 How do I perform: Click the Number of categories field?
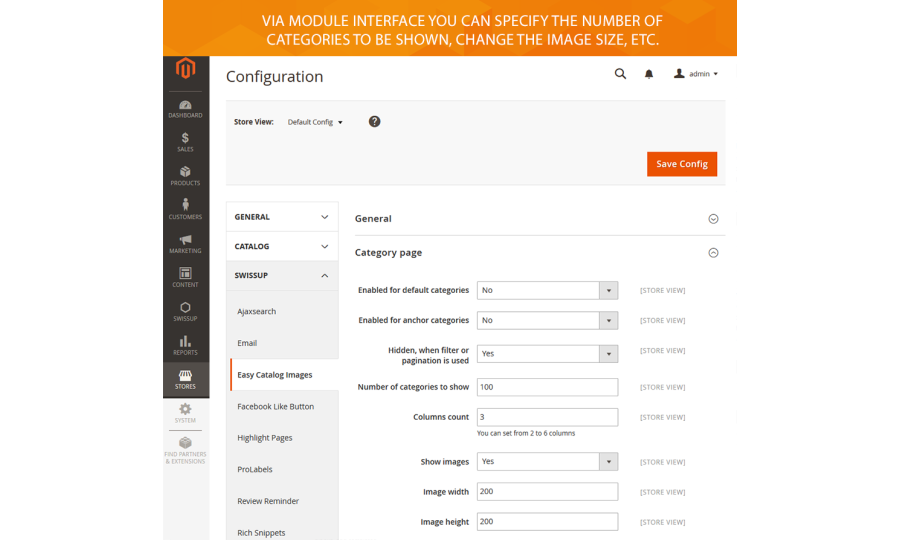547,387
